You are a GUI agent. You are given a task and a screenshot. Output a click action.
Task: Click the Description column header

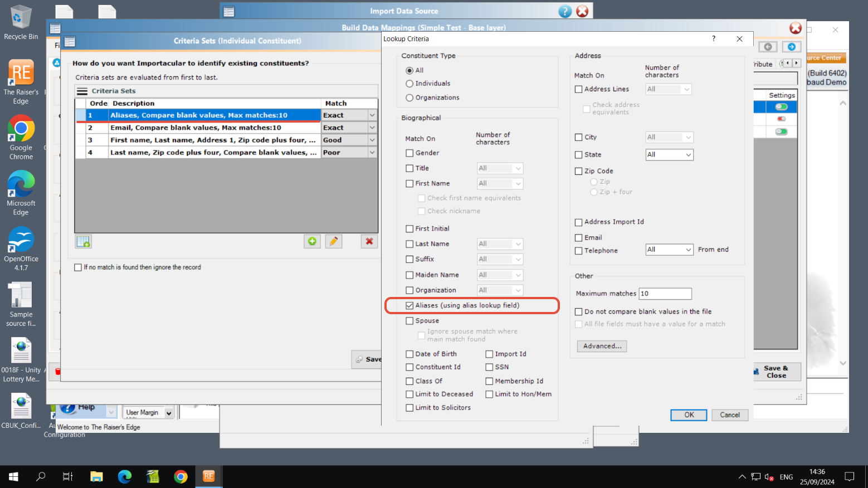(214, 103)
